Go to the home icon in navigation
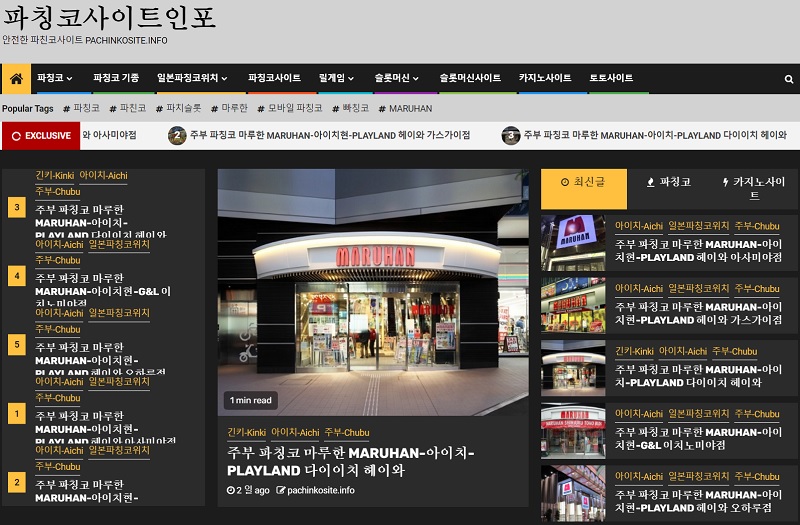The image size is (800, 525). (x=16, y=79)
